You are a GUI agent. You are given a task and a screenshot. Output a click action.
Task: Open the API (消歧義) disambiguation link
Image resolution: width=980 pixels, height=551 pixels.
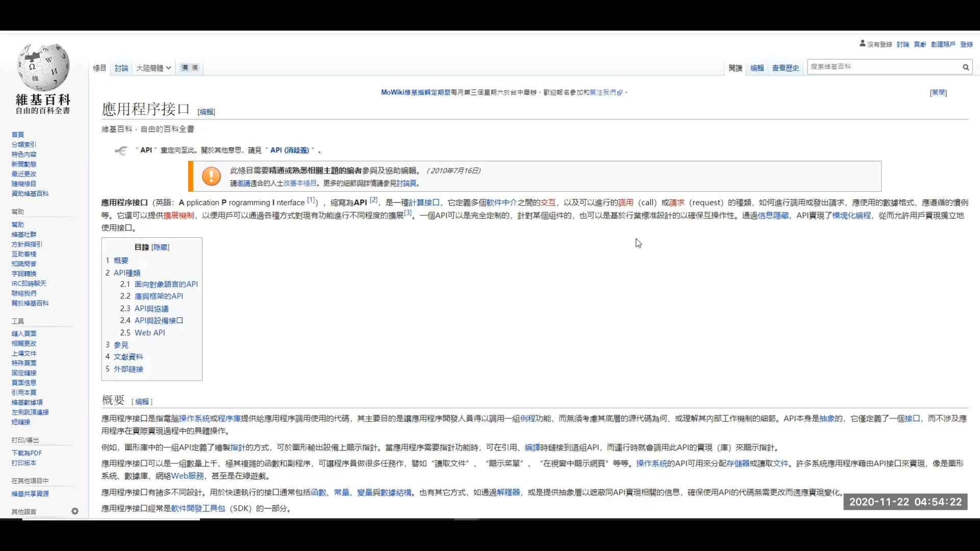coord(289,150)
